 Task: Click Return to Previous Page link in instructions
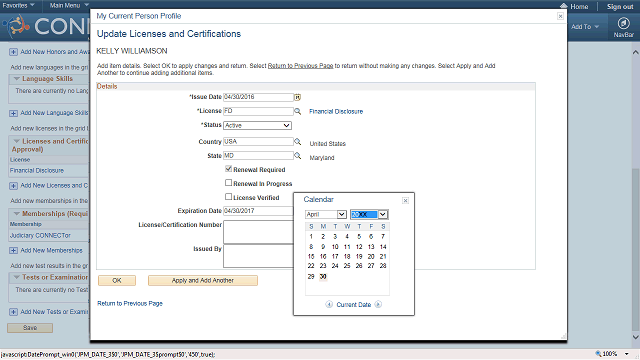coord(300,66)
